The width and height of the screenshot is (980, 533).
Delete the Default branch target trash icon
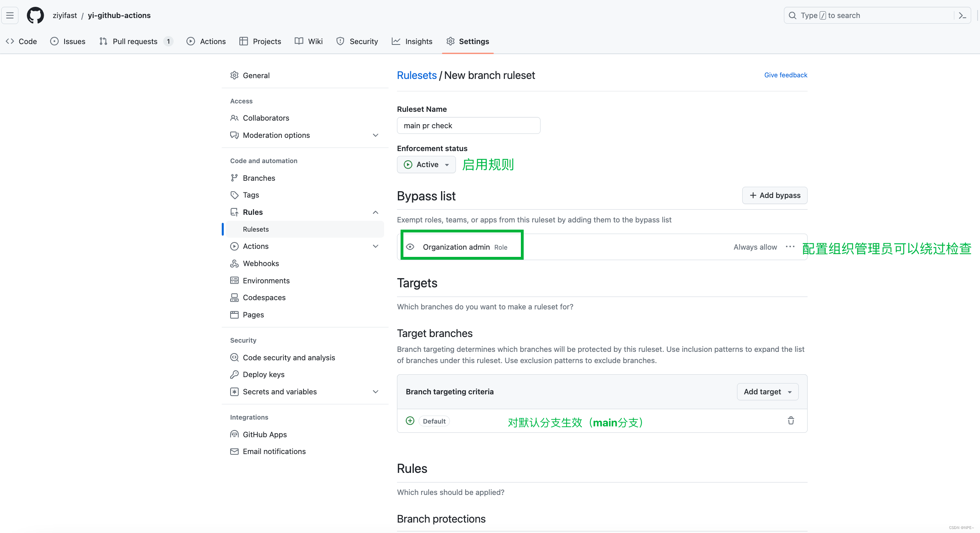tap(791, 421)
